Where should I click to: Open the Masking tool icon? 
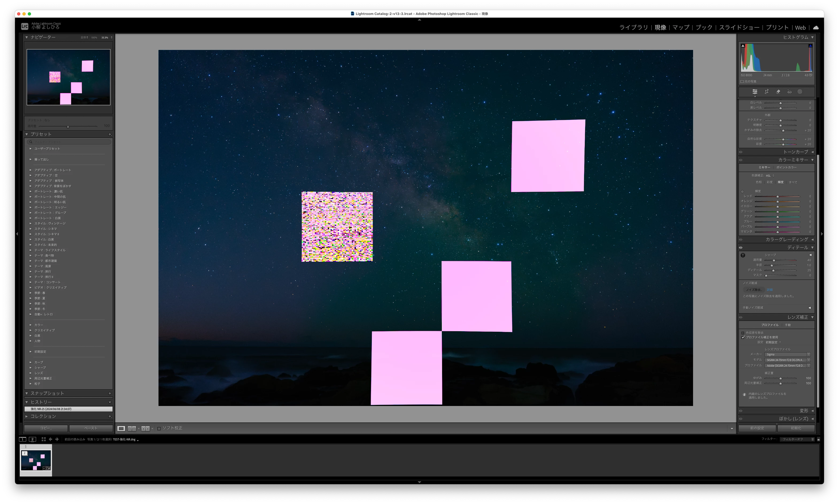pos(800,92)
